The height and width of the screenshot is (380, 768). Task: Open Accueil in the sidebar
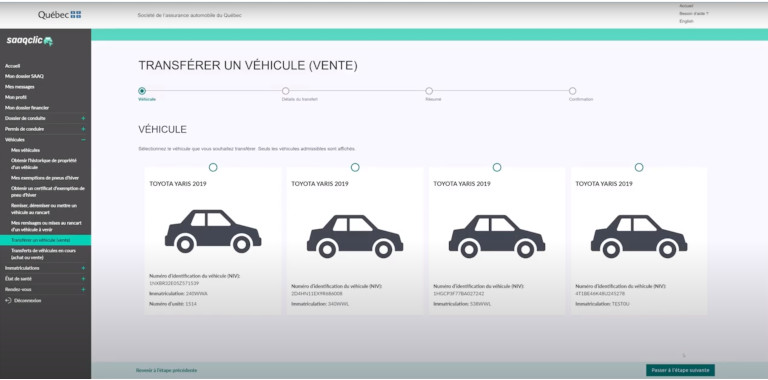pyautogui.click(x=13, y=66)
